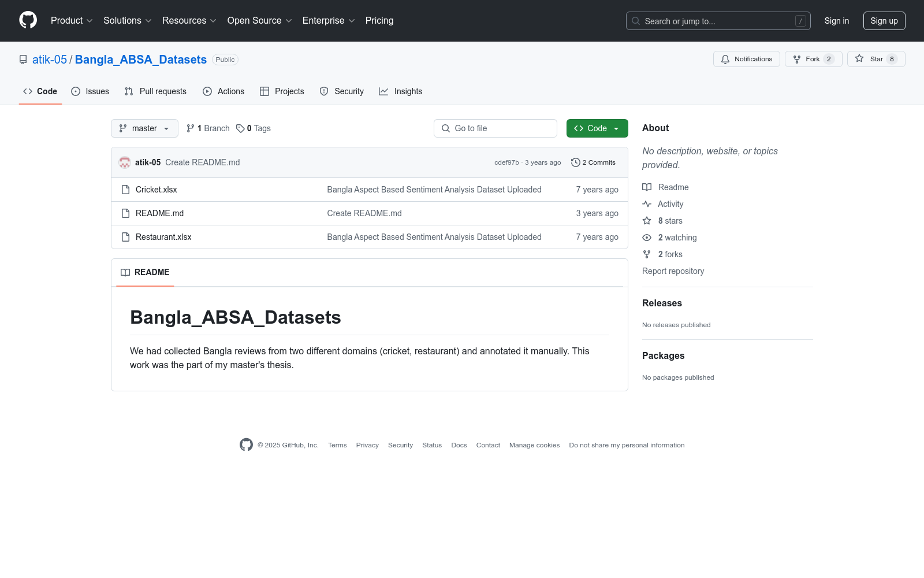This screenshot has width=924, height=578.
Task: Open the Contact link in the footer
Action: coord(488,445)
